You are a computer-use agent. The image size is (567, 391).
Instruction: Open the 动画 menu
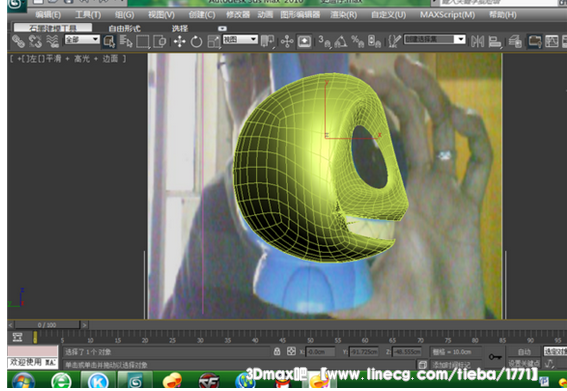[x=265, y=15]
